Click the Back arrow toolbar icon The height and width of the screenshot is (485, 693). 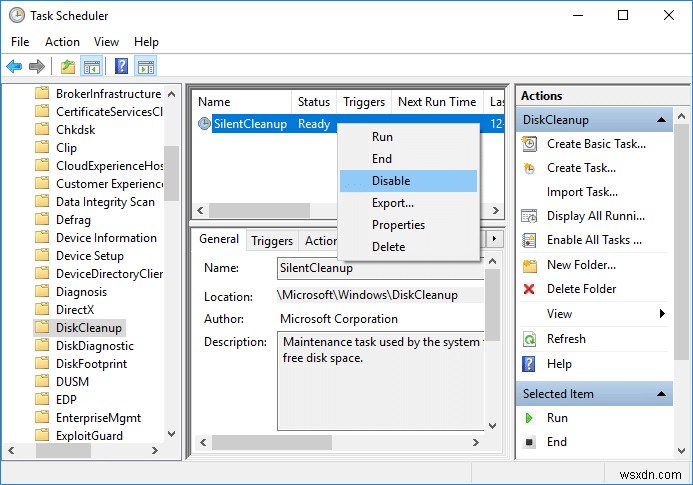(14, 67)
